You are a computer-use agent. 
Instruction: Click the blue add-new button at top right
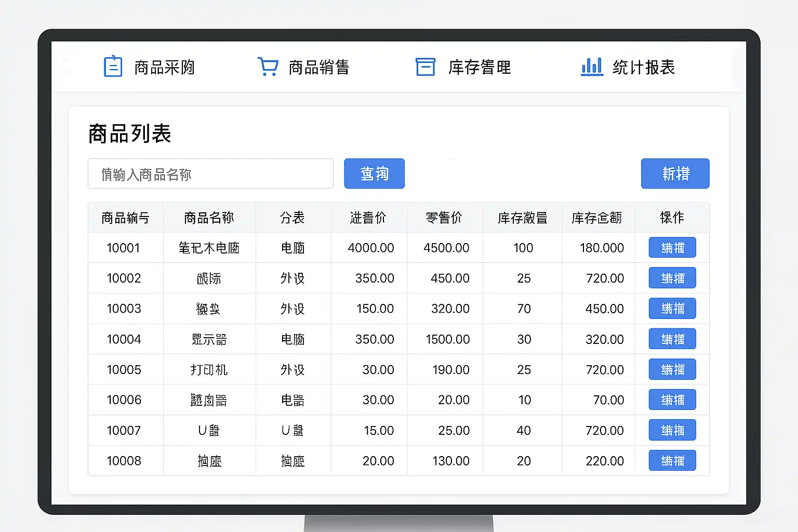(x=675, y=174)
